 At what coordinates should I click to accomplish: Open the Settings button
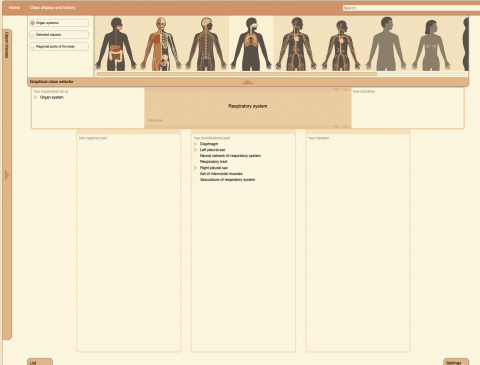[456, 362]
